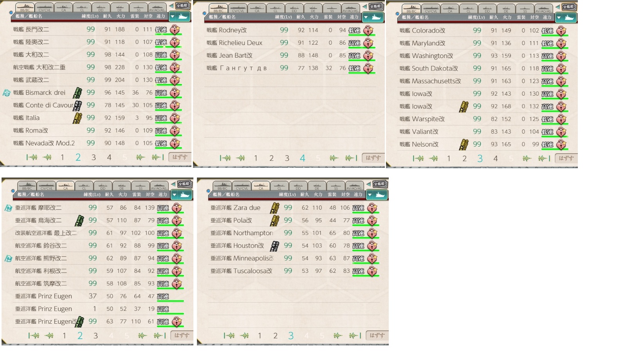
Task: Select the DD tab above the Zara due list
Action: pyautogui.click(x=298, y=186)
